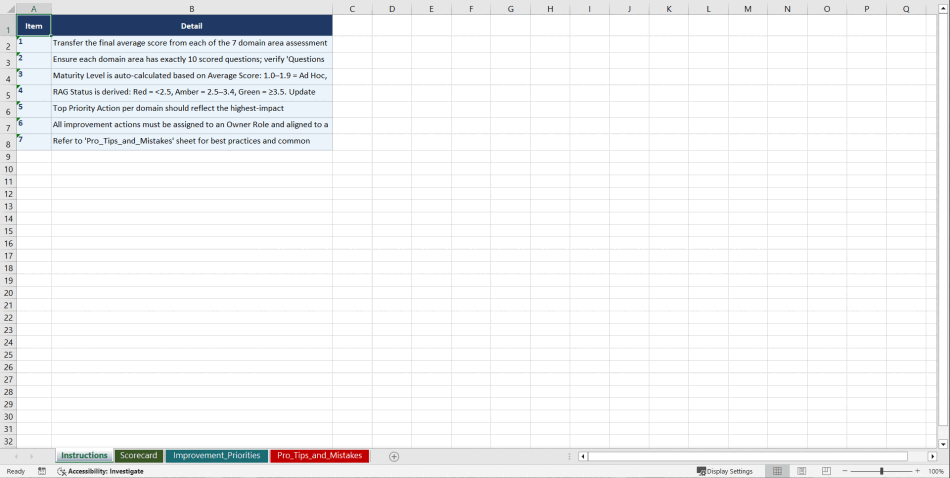Click the 100% zoom level
950x478 pixels.
[936, 471]
